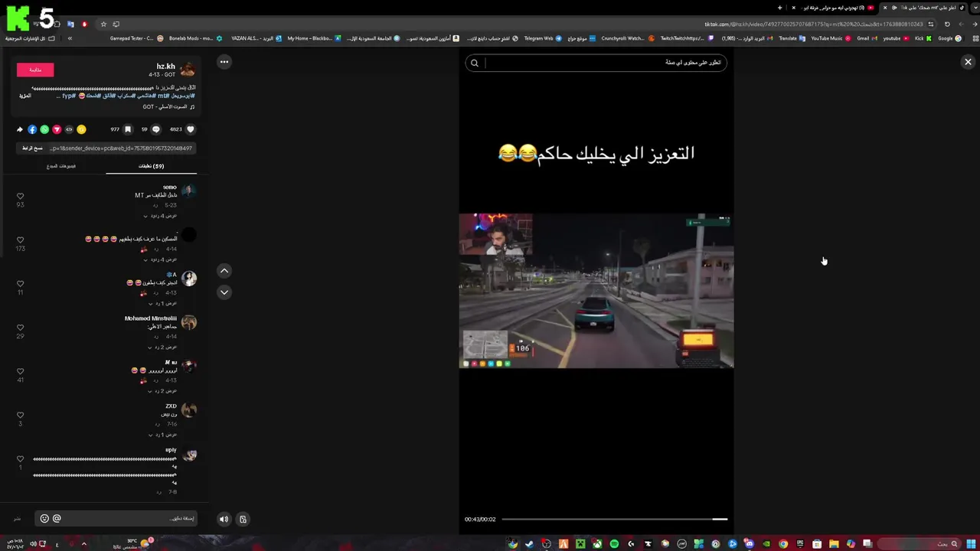Click the #fyp hashtag
Image resolution: width=980 pixels, height=551 pixels.
[69, 96]
